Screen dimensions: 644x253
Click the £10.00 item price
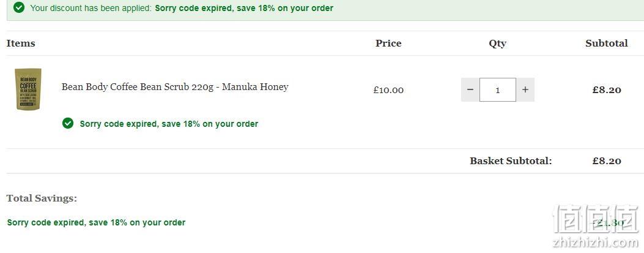pos(388,90)
